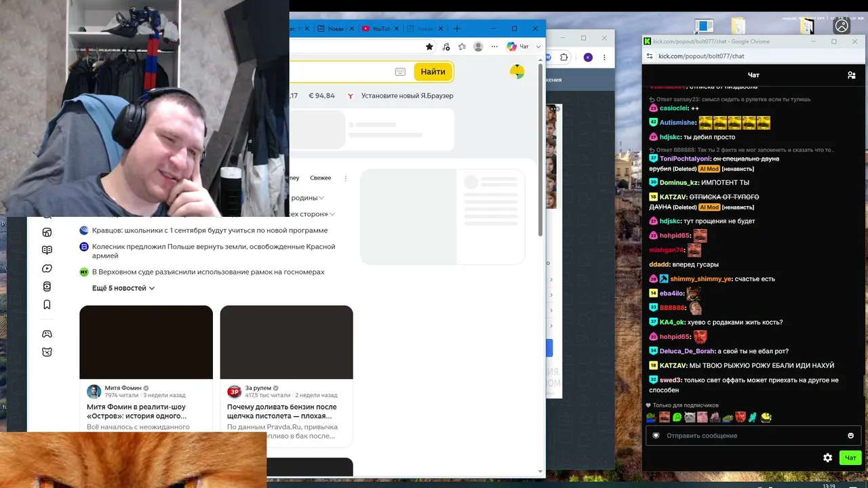Click username swed3 in chat
Screen dimensions: 868x488
pyautogui.click(x=671, y=380)
